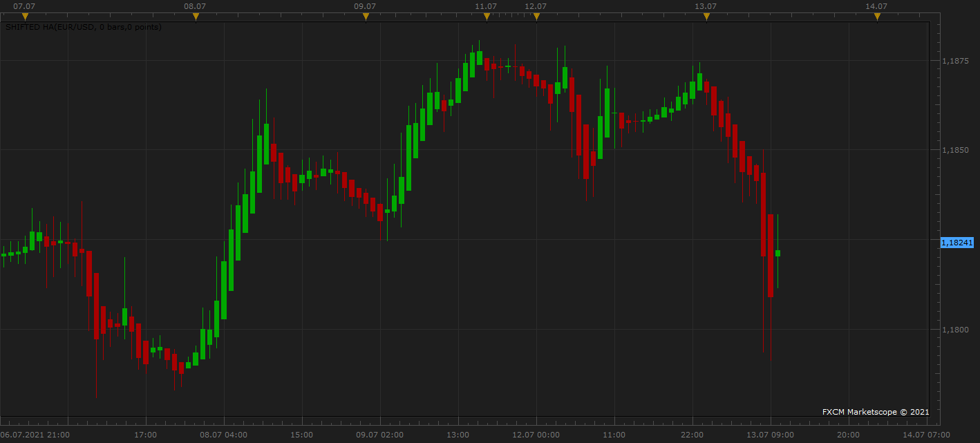This screenshot has width=980, height=443.
Task: Click the 15:00 time axis label
Action: 302,435
